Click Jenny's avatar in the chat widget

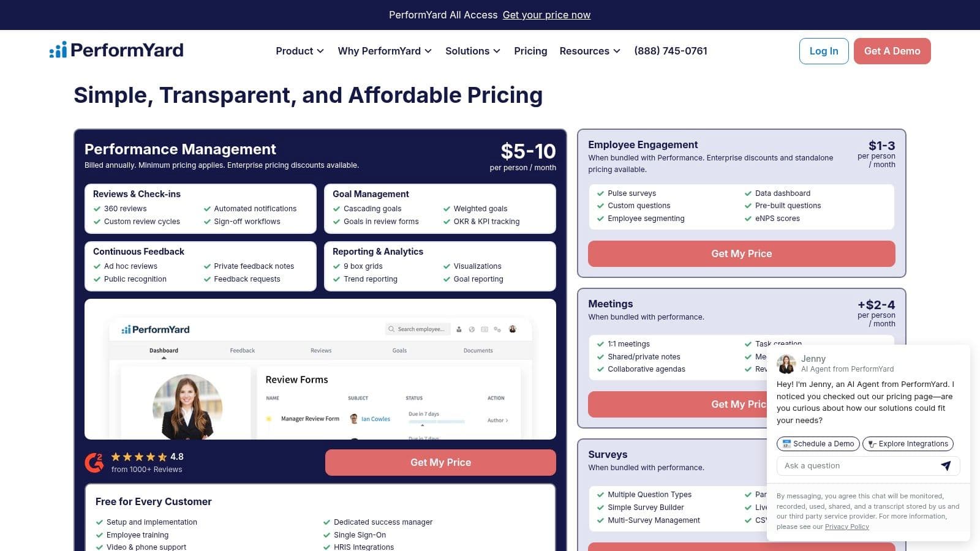point(786,364)
